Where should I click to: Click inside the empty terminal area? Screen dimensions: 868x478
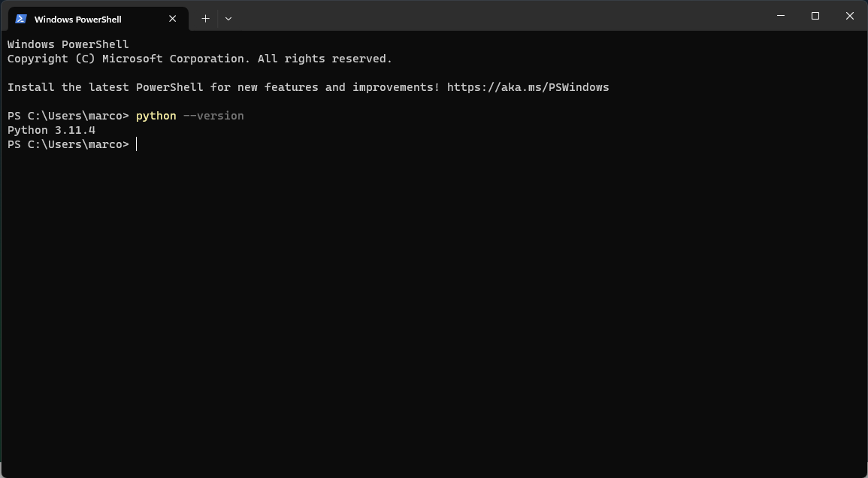point(434,301)
